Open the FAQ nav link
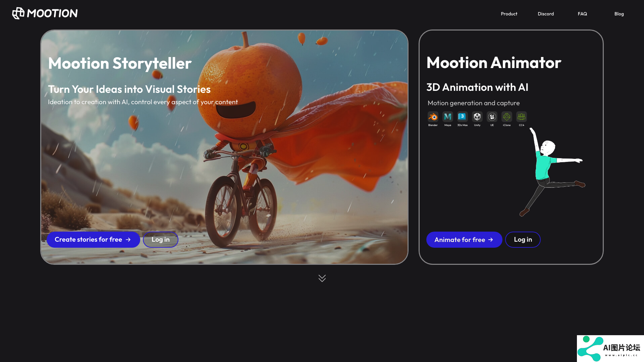 tap(582, 14)
